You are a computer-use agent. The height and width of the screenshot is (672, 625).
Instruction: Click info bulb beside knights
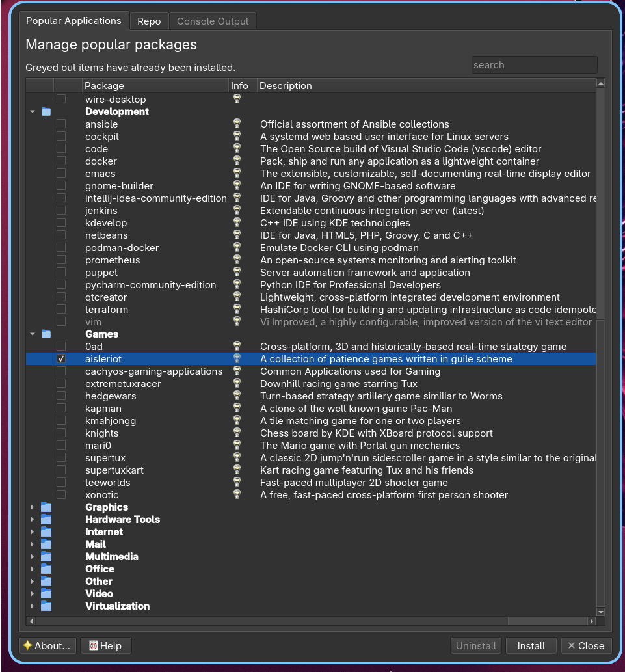[237, 433]
